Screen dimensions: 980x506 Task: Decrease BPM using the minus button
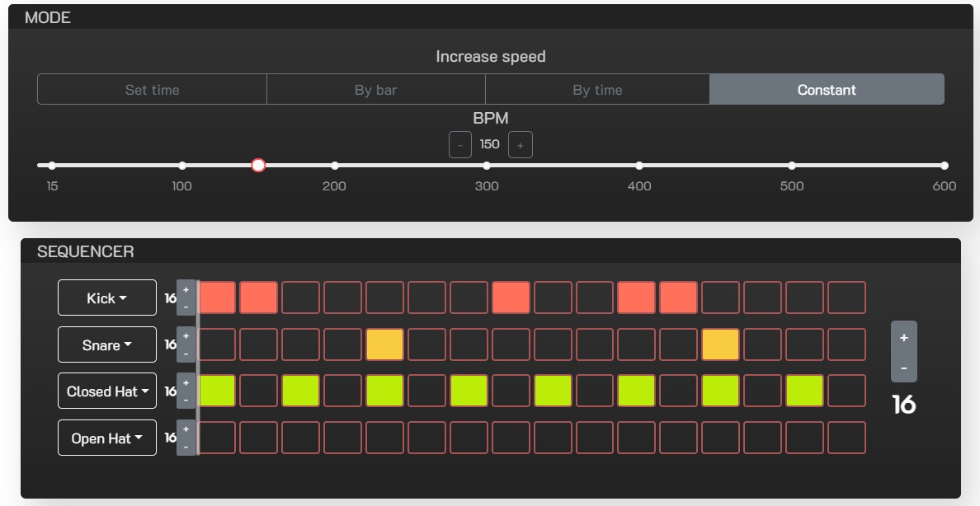[459, 144]
